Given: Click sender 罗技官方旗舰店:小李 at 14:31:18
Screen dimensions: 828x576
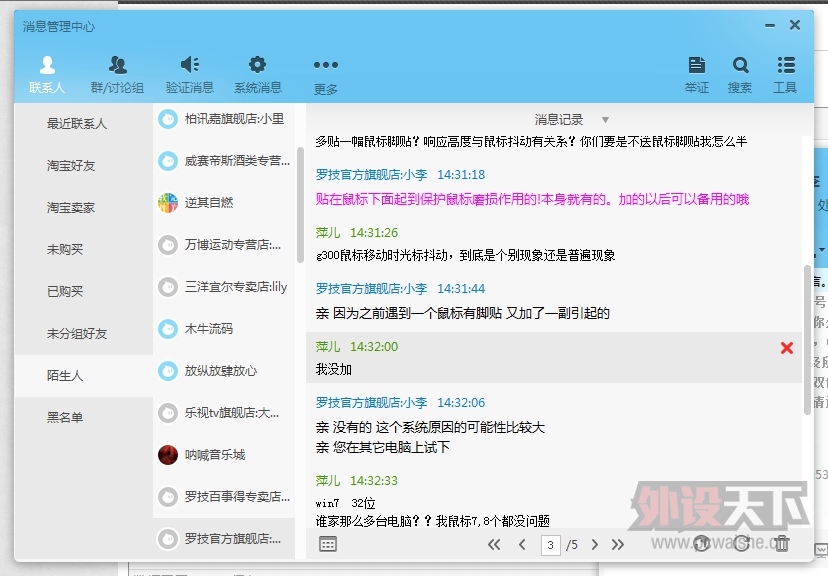Looking at the screenshot, I should (371, 175).
